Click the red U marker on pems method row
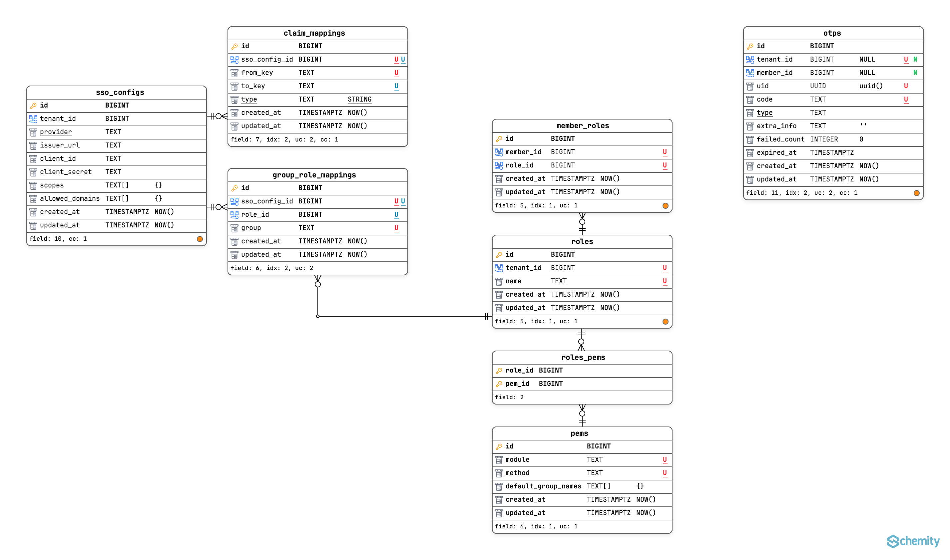 (x=665, y=473)
